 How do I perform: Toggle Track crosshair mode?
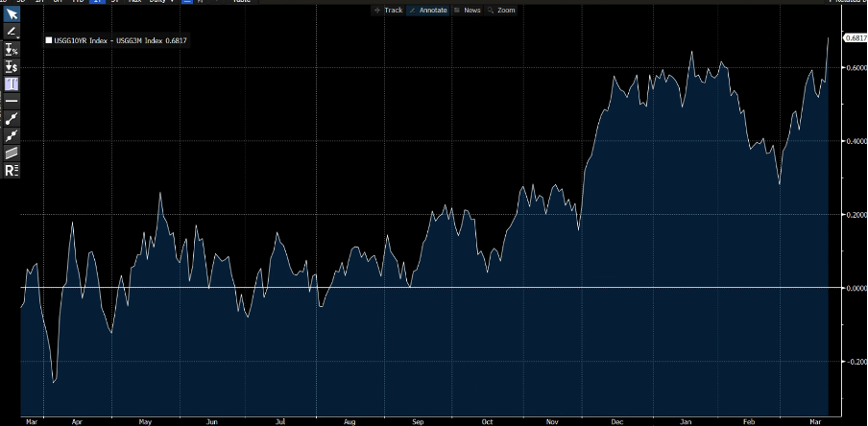pos(388,10)
